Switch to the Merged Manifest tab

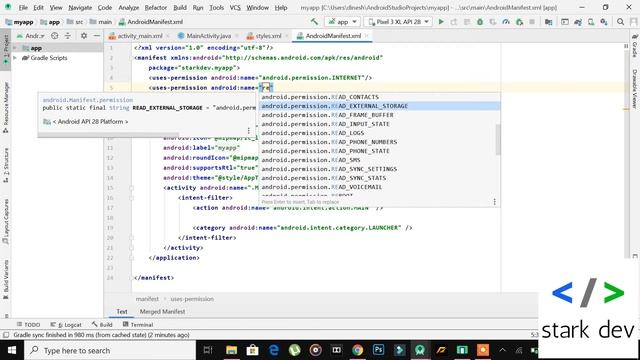pos(162,311)
